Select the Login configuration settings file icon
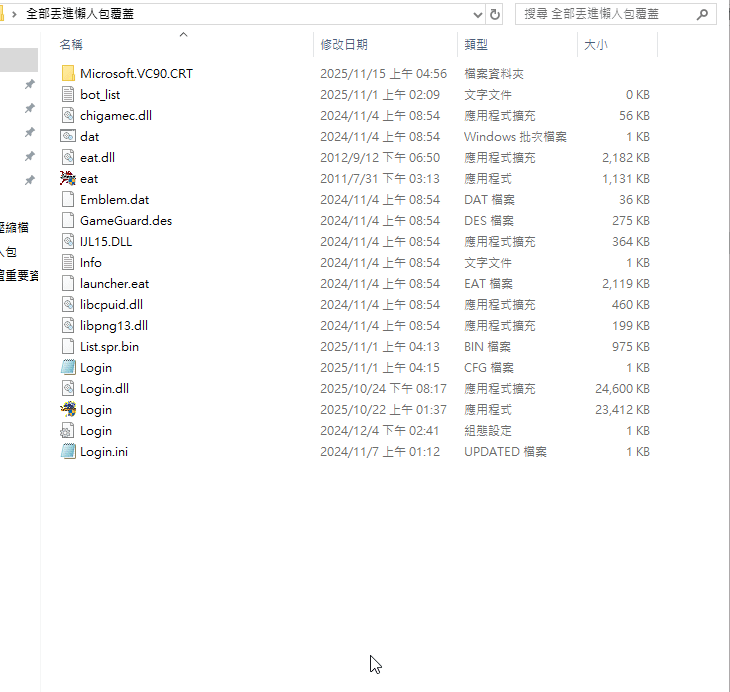The width and height of the screenshot is (730, 692). [68, 430]
